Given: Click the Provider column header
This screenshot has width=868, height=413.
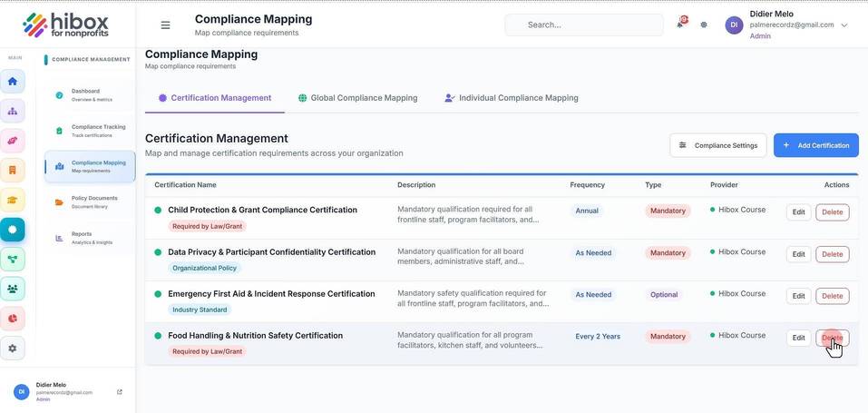Looking at the screenshot, I should point(724,184).
